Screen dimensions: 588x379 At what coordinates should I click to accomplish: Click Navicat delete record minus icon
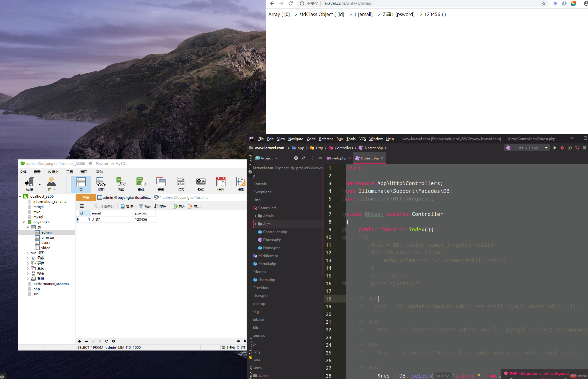[86, 341]
